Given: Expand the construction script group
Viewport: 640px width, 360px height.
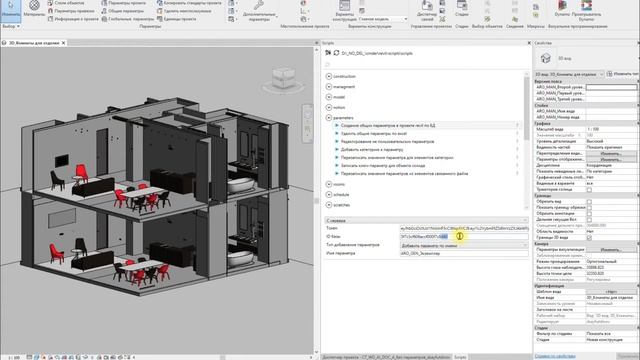Looking at the screenshot, I should pyautogui.click(x=329, y=76).
